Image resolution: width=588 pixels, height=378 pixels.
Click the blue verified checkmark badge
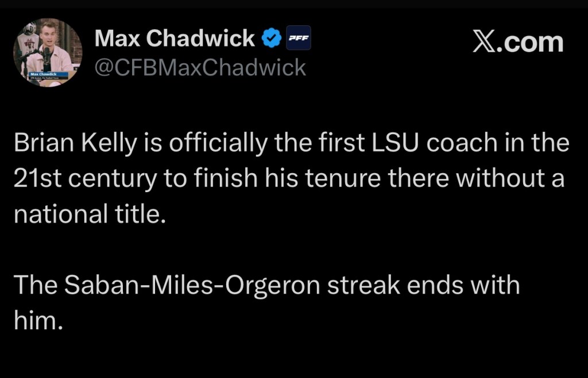point(271,38)
